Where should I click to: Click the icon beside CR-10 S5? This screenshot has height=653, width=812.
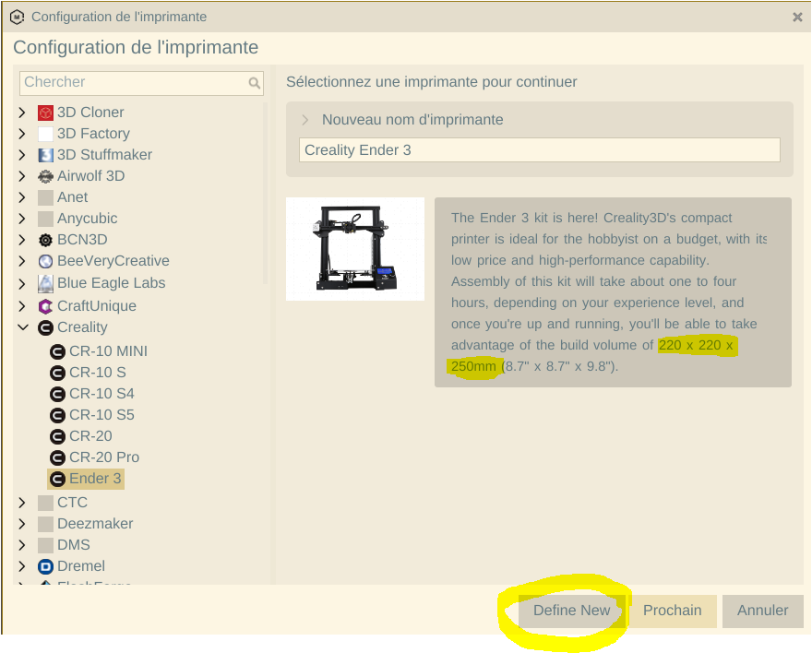click(57, 415)
